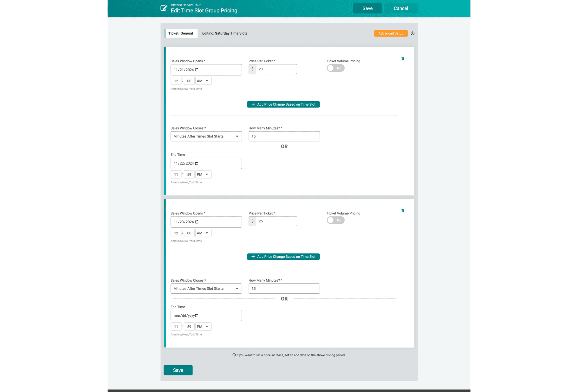Click Advanced Setup
The height and width of the screenshot is (392, 578).
click(x=390, y=33)
